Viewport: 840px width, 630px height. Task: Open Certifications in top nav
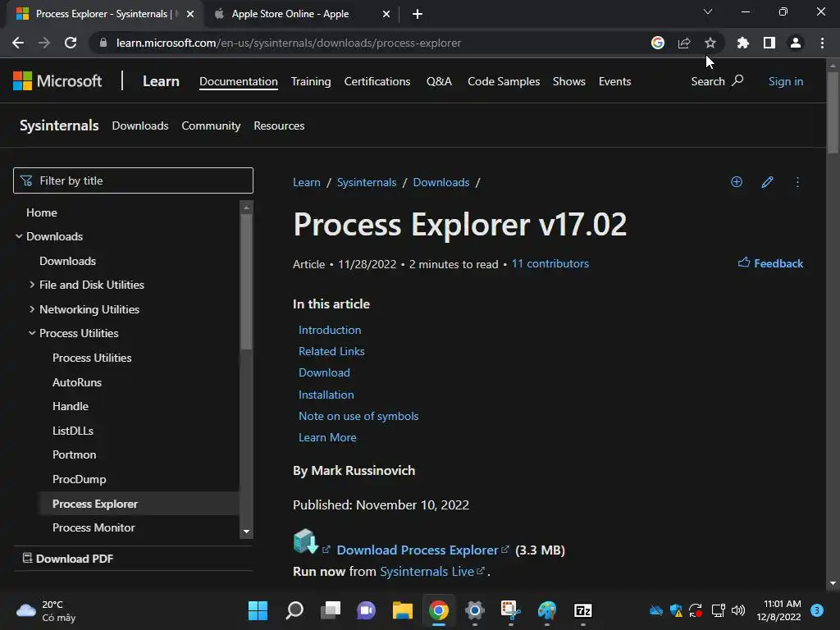click(x=377, y=81)
